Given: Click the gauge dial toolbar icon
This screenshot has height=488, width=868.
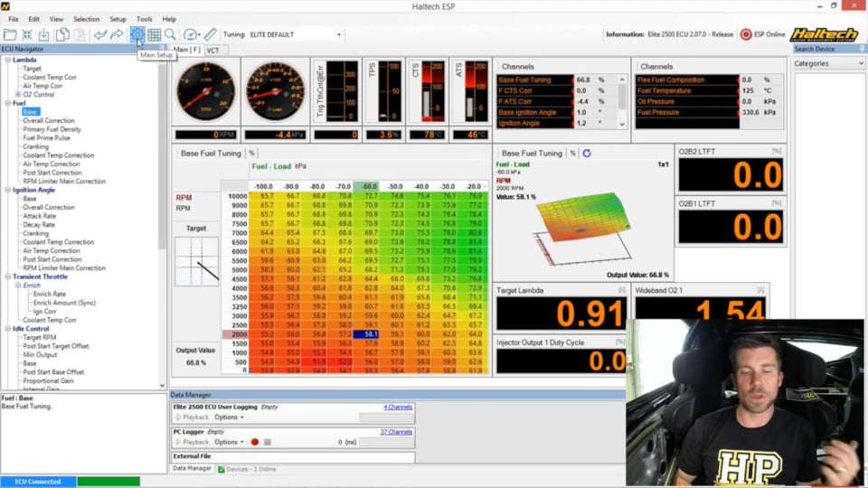Looking at the screenshot, I should [189, 35].
